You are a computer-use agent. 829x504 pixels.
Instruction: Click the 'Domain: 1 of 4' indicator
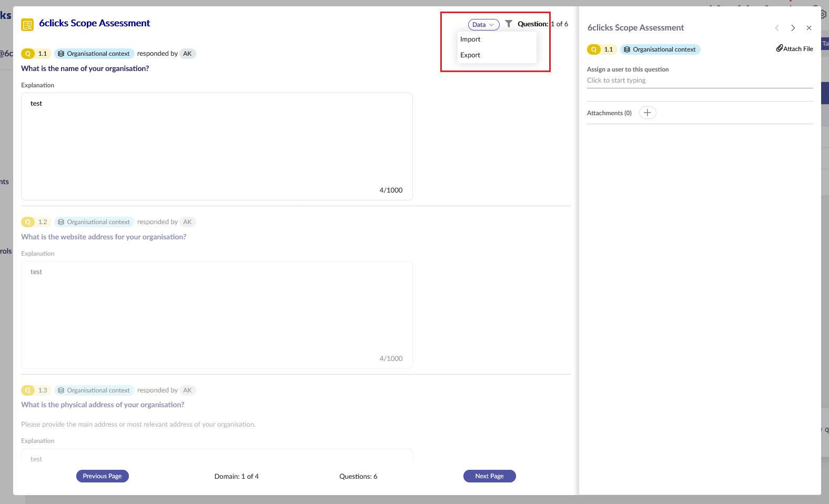pyautogui.click(x=237, y=477)
